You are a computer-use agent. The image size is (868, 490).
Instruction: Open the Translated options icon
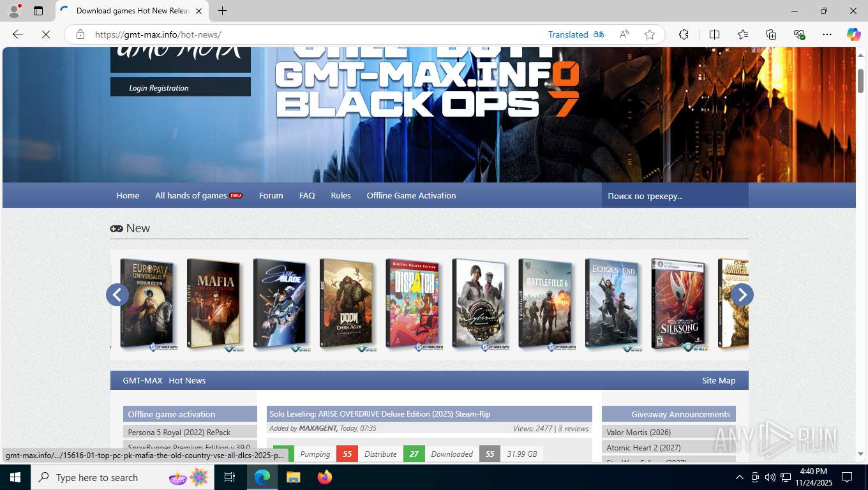point(599,34)
